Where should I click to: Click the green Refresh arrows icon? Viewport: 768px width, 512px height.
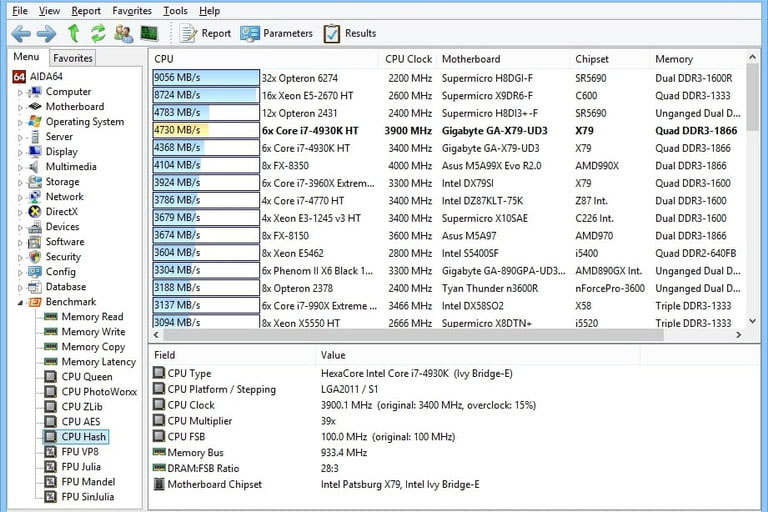pyautogui.click(x=98, y=33)
